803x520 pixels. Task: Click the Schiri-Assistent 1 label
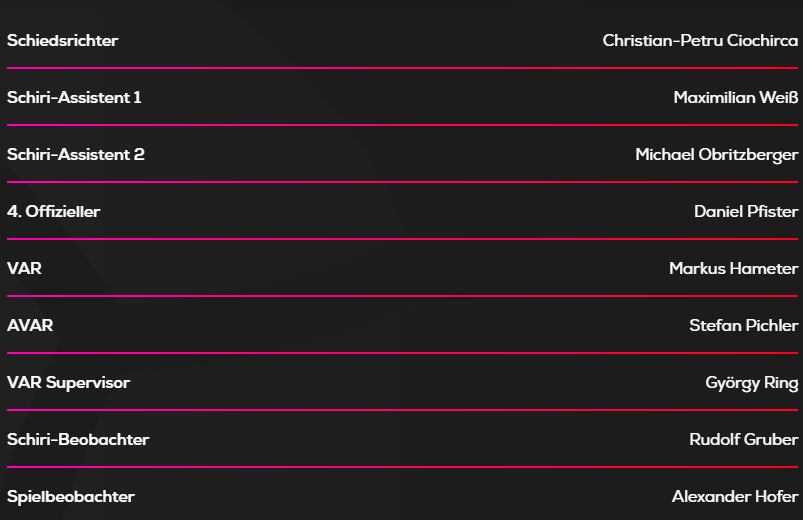click(x=74, y=98)
